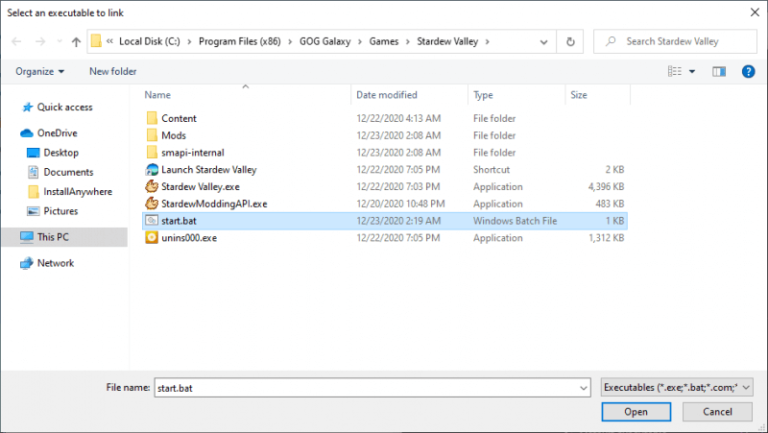
Task: Open the change view options dropdown arrow
Action: point(693,72)
